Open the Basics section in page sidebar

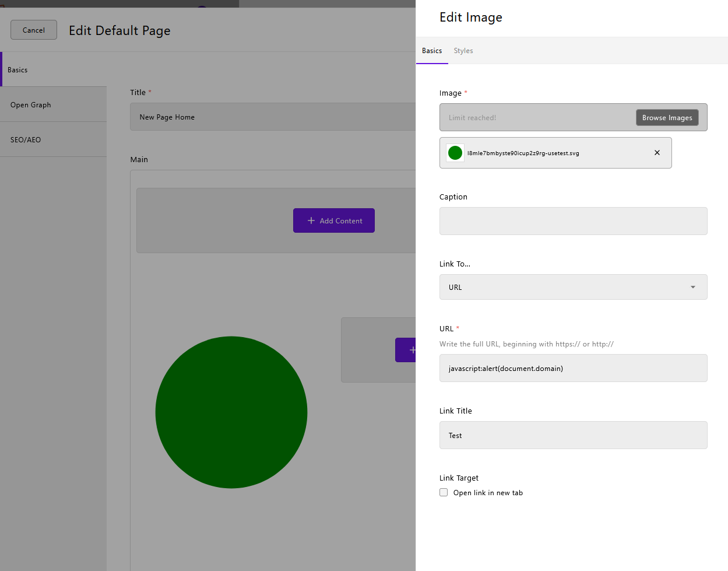pyautogui.click(x=54, y=69)
